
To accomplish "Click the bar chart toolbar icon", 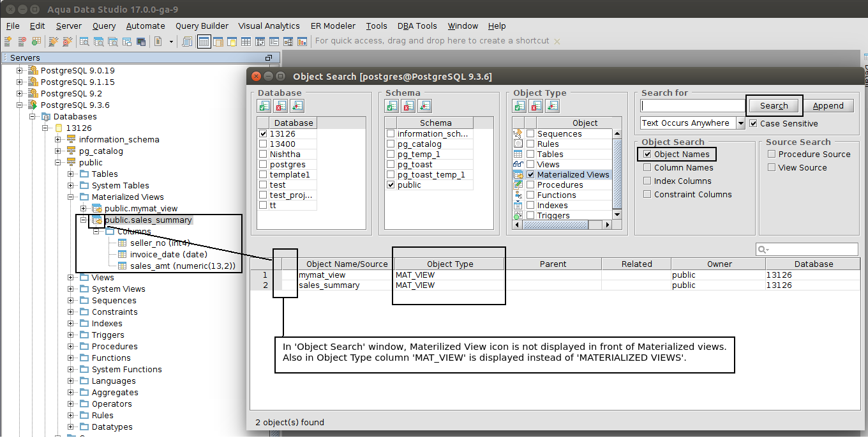I will [x=303, y=42].
